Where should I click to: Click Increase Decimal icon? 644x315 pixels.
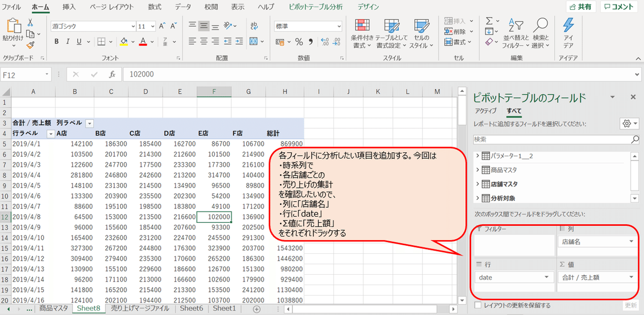point(324,41)
